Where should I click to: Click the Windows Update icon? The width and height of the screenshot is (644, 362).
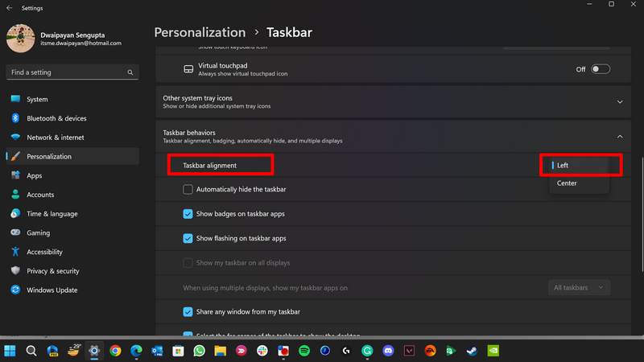[15, 290]
